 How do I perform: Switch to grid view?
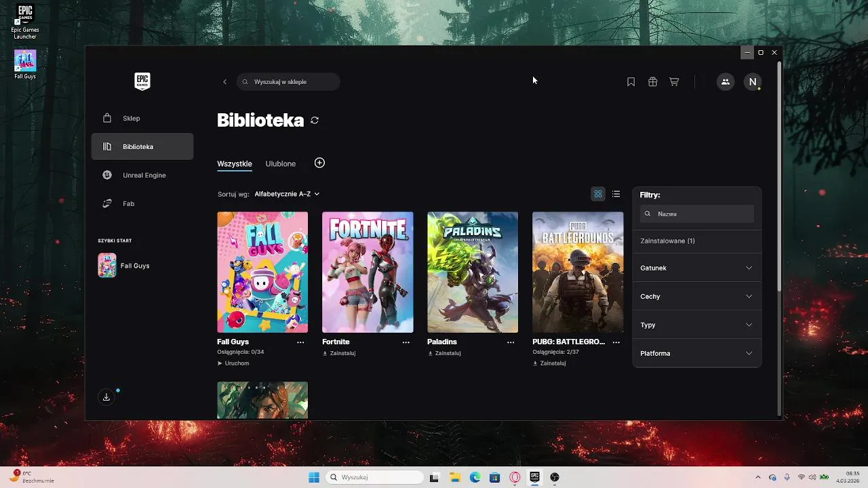598,194
